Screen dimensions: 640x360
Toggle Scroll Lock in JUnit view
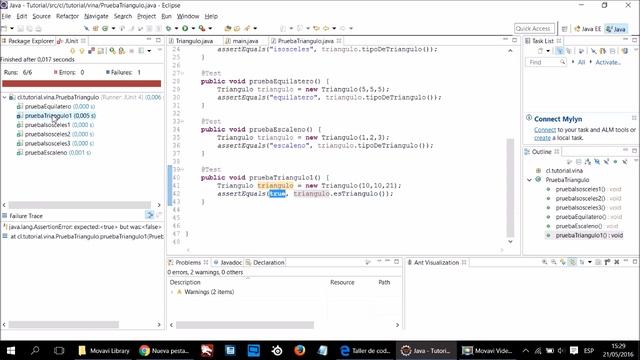point(100,51)
